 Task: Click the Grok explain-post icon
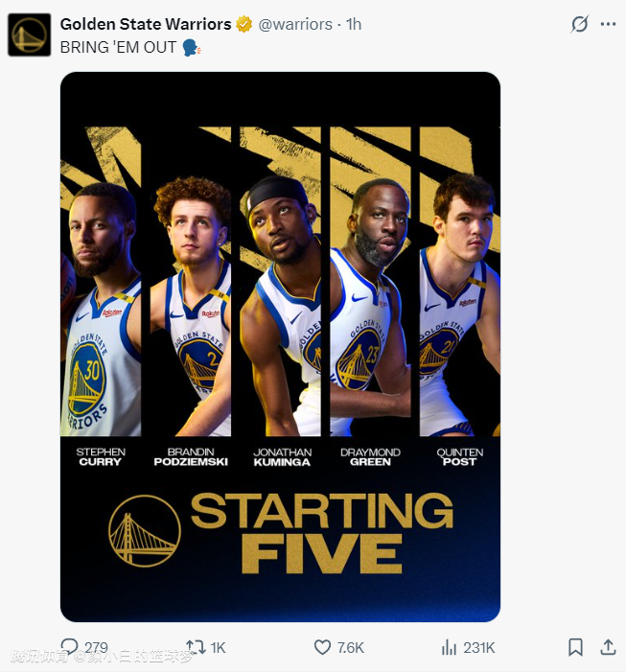(579, 24)
